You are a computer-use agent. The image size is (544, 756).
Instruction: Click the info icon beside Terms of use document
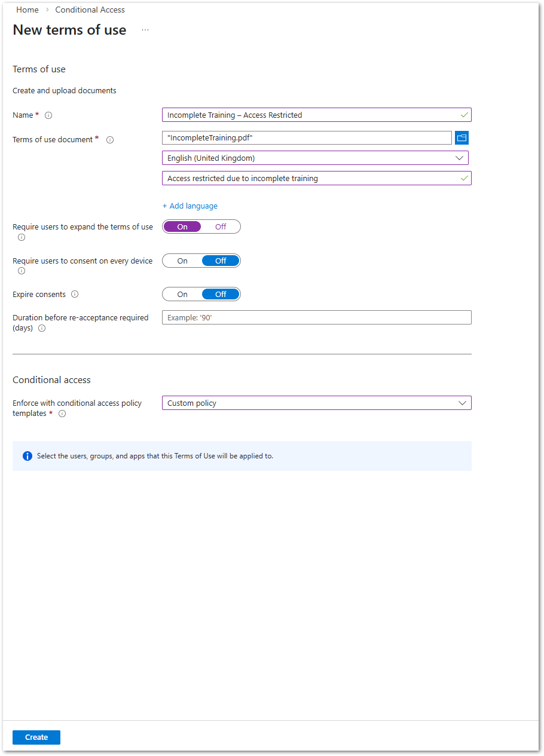110,140
